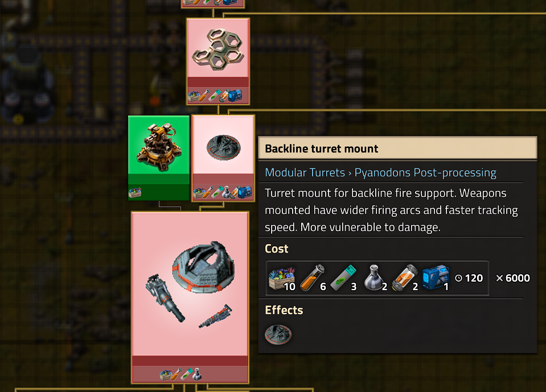Click the research time clock showing 120
The image size is (546, 392).
469,278
